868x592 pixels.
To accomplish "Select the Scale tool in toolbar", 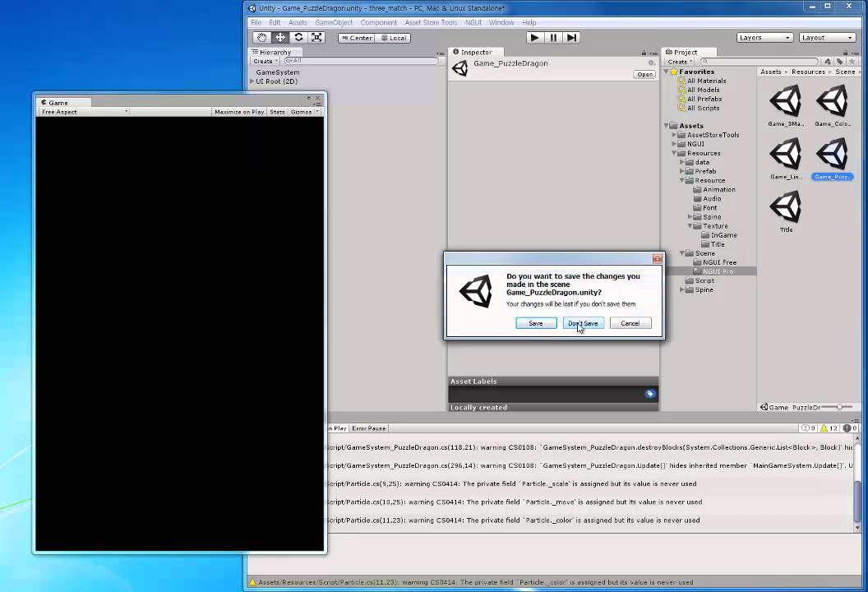I will (x=316, y=38).
